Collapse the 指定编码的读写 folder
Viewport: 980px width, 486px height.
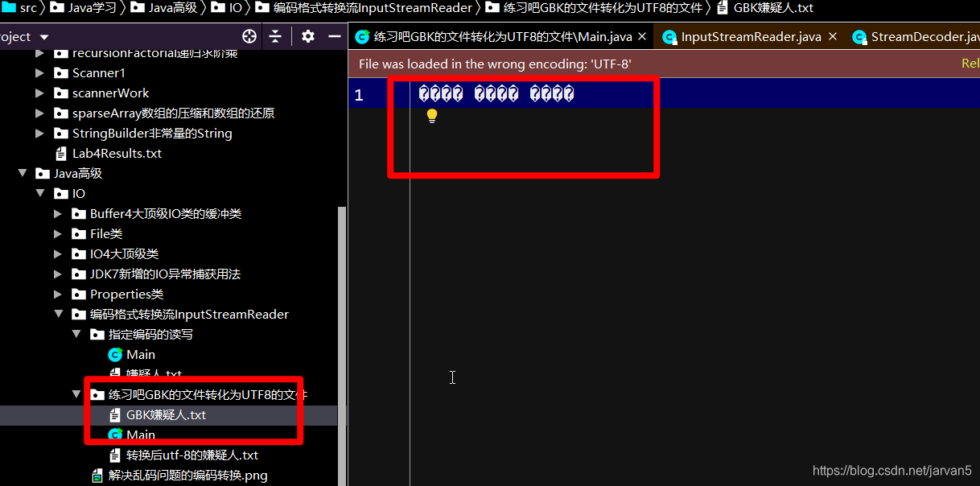point(76,335)
